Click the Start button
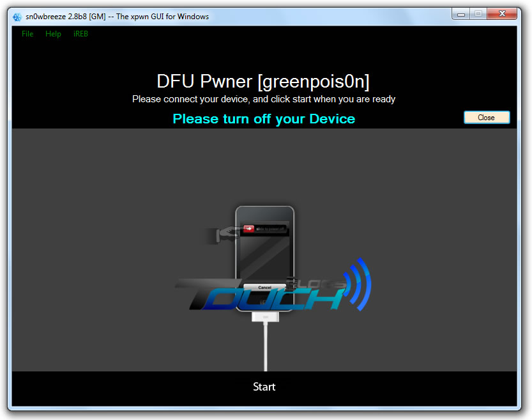Screen dimensions: 532x420 (264, 387)
